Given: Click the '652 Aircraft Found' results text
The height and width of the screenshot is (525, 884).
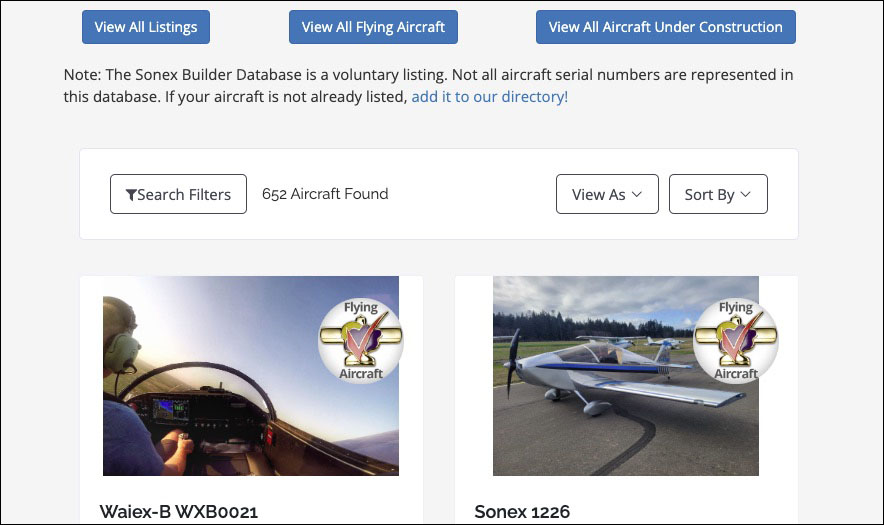Looking at the screenshot, I should tap(325, 194).
